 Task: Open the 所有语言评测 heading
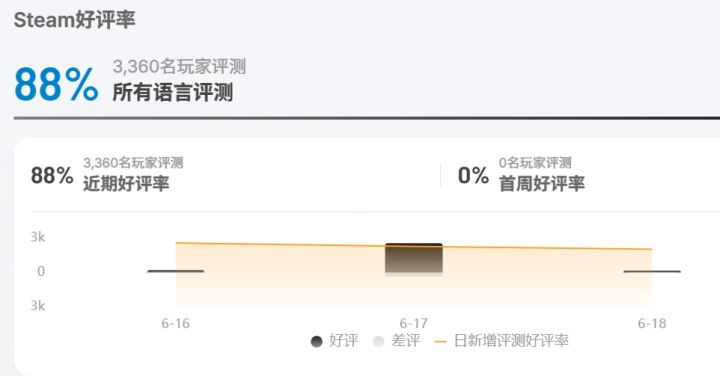pyautogui.click(x=173, y=92)
